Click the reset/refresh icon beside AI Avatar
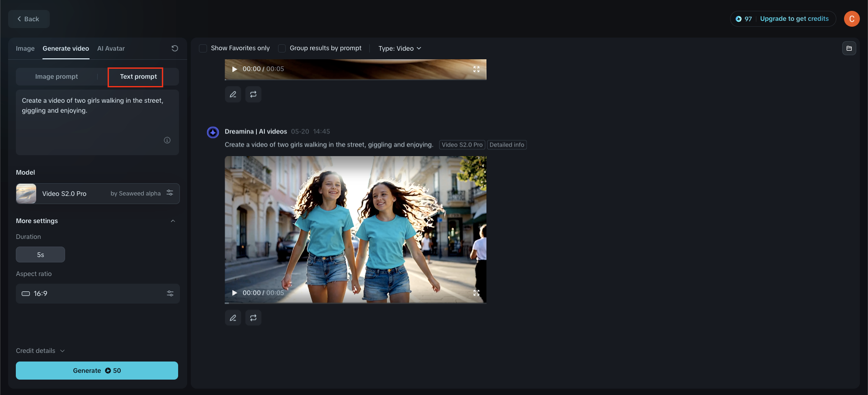Image resolution: width=868 pixels, height=395 pixels. tap(175, 48)
